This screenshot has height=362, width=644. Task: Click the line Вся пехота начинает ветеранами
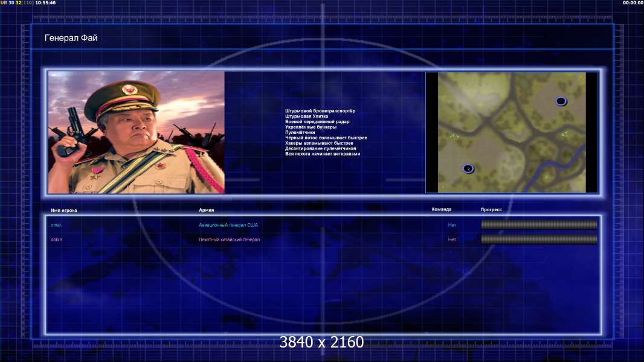[x=323, y=154]
